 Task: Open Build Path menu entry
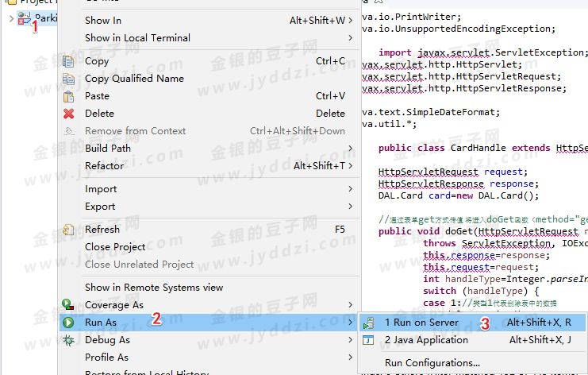click(x=209, y=149)
